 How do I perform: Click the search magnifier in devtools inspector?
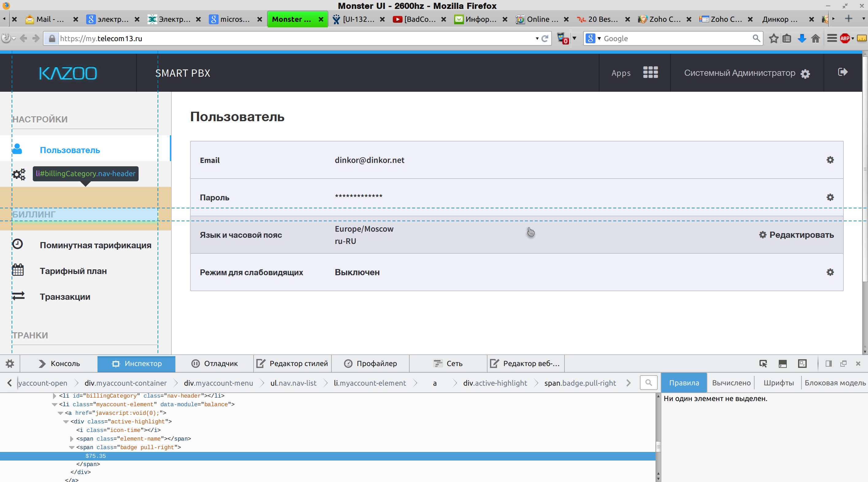pyautogui.click(x=649, y=383)
